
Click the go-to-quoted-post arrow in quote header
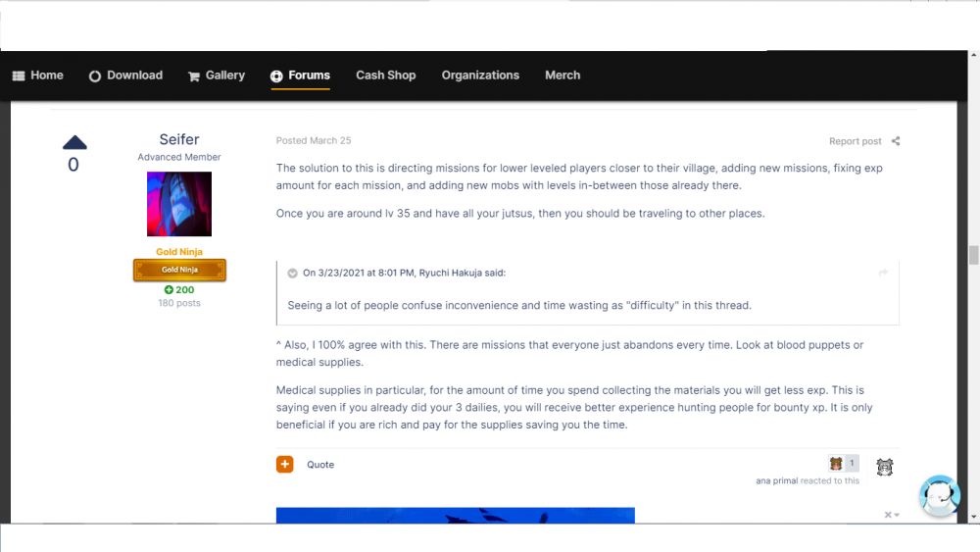883,273
